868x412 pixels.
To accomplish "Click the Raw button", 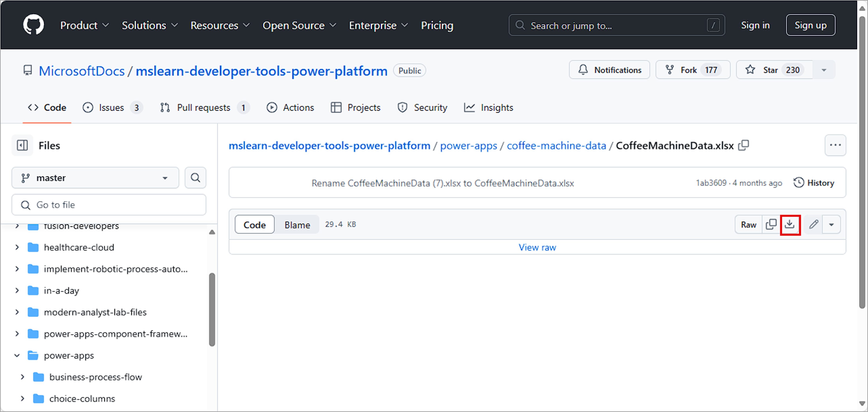I will 748,224.
